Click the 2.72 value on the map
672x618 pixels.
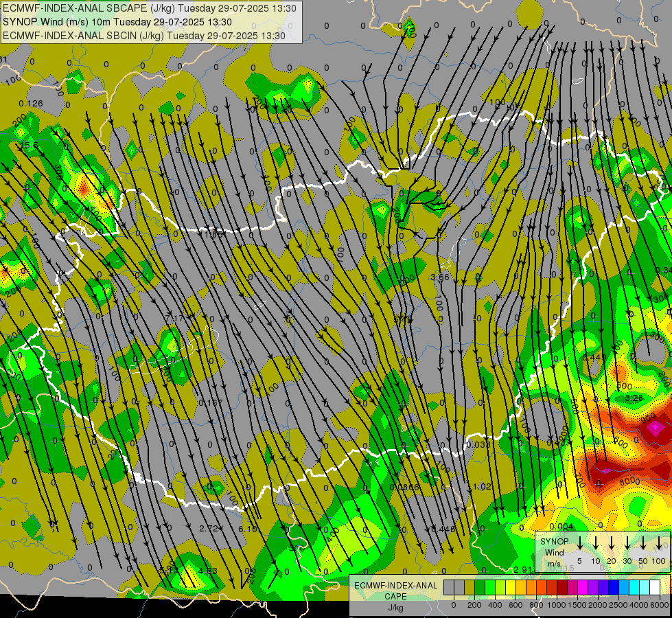coord(209,528)
